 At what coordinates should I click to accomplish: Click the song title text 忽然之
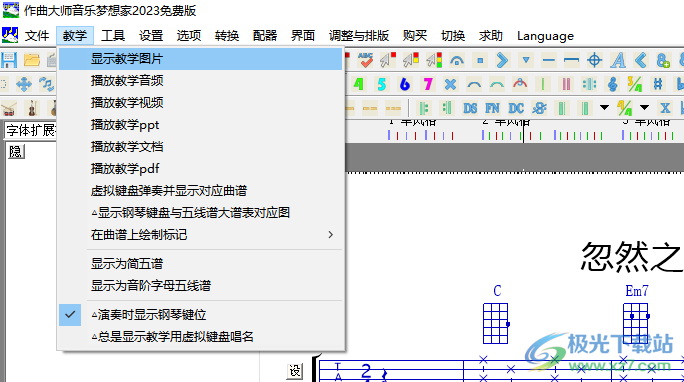point(631,257)
